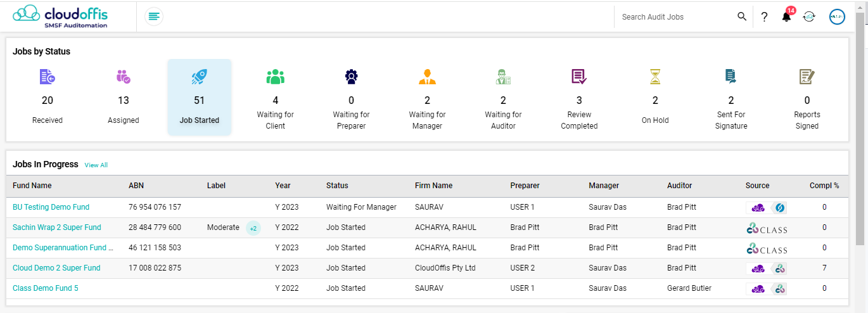Click the source icons for Cloud Demo 2 Super Fund
This screenshot has height=313, width=868.
[767, 268]
